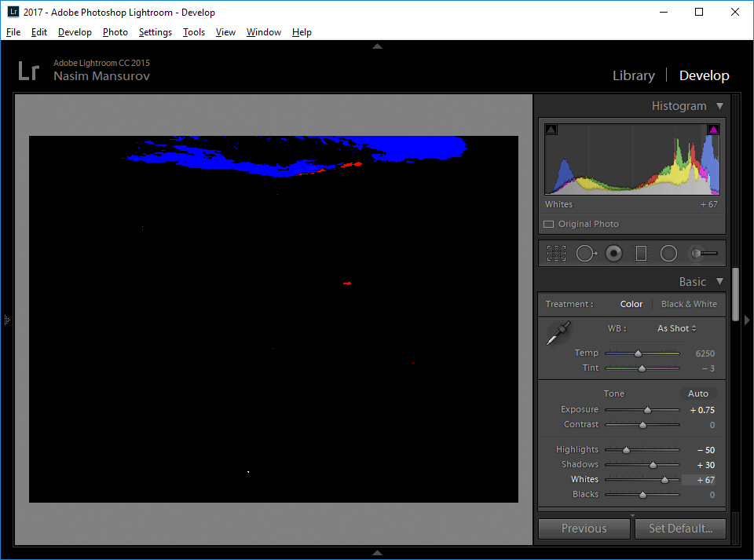Select the Adjustment Brush tool
Image resolution: width=754 pixels, height=560 pixels.
pos(702,254)
